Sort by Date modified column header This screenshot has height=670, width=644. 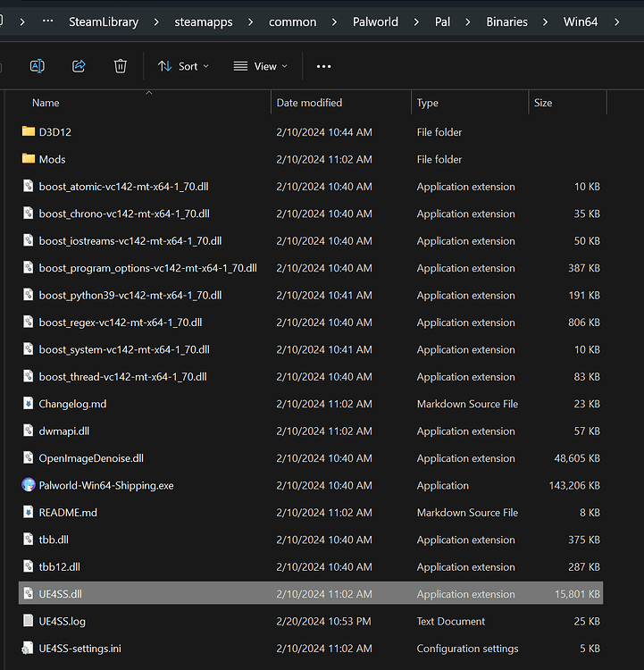309,104
